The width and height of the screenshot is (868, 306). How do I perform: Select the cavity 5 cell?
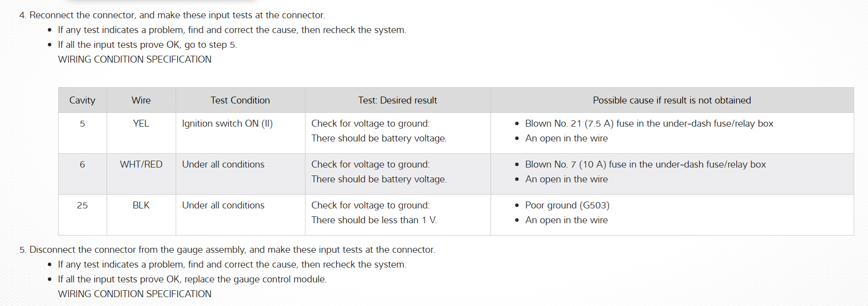click(x=82, y=124)
